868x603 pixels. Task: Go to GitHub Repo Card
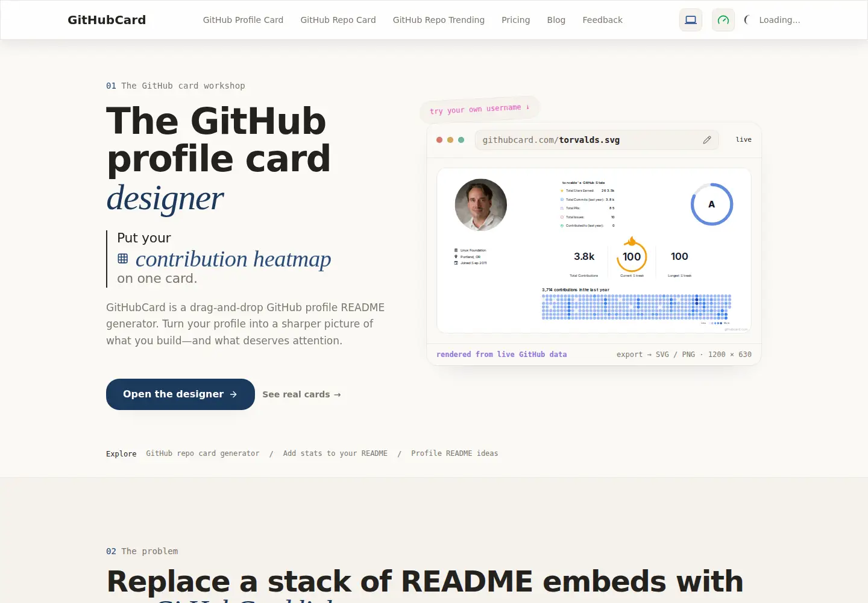point(338,20)
